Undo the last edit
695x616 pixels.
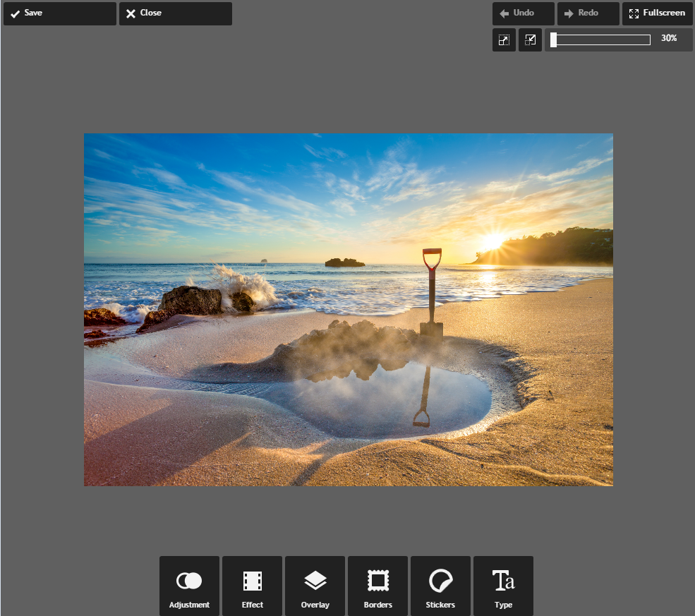coord(523,13)
